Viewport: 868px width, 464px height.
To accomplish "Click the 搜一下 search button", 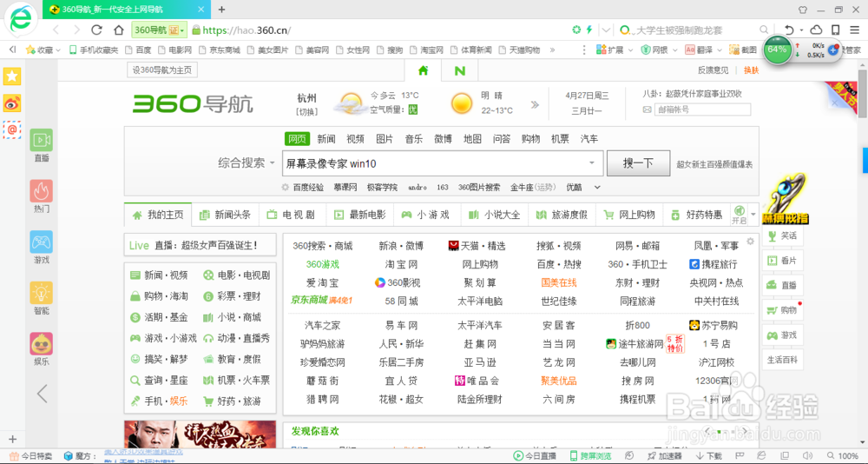I will tap(638, 163).
